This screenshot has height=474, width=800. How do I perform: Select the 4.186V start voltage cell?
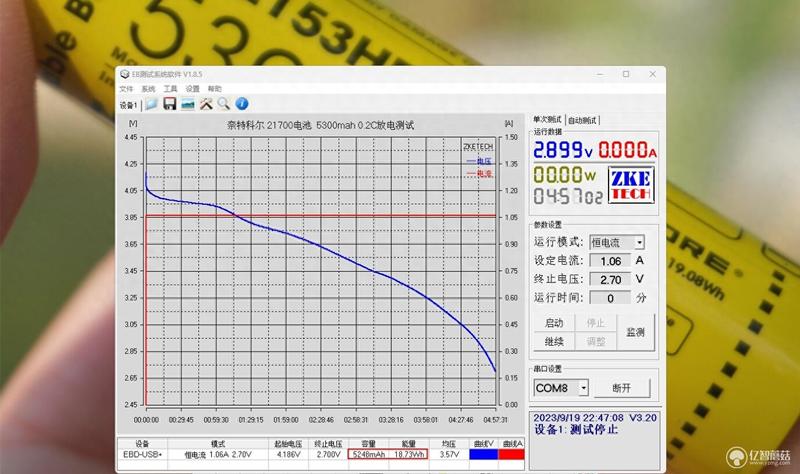point(288,454)
